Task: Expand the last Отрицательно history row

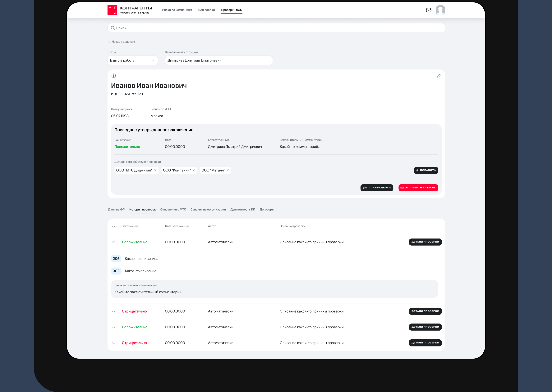Action: click(x=114, y=343)
